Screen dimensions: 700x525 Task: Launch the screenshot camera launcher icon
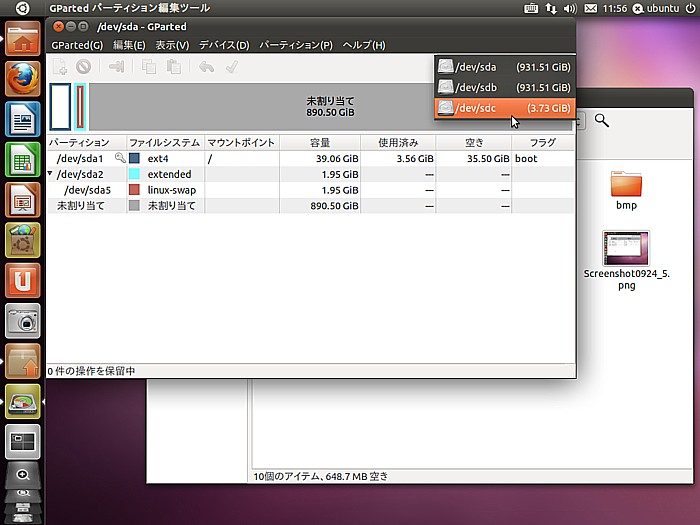coord(23,321)
